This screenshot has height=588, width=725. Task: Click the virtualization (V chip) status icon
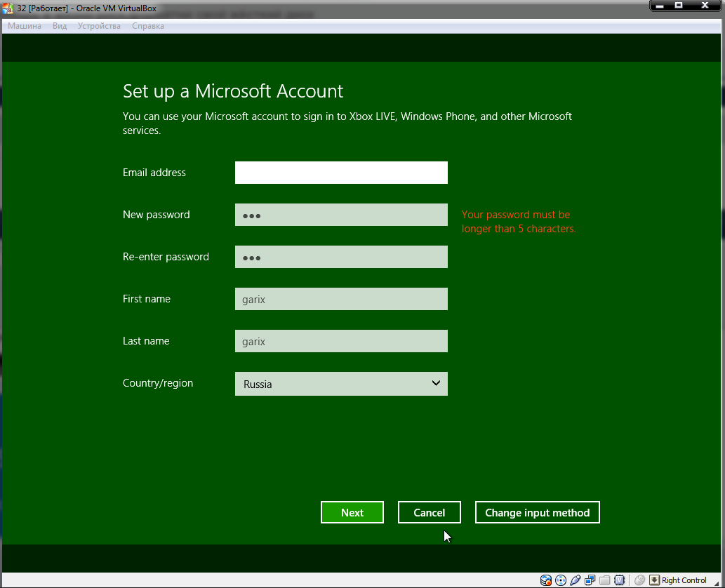[620, 580]
